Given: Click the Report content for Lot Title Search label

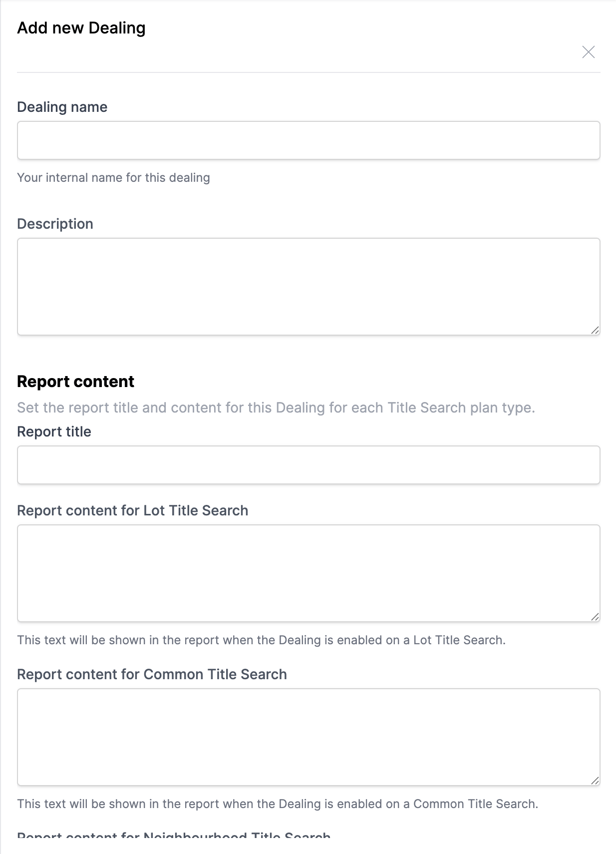Looking at the screenshot, I should [132, 510].
